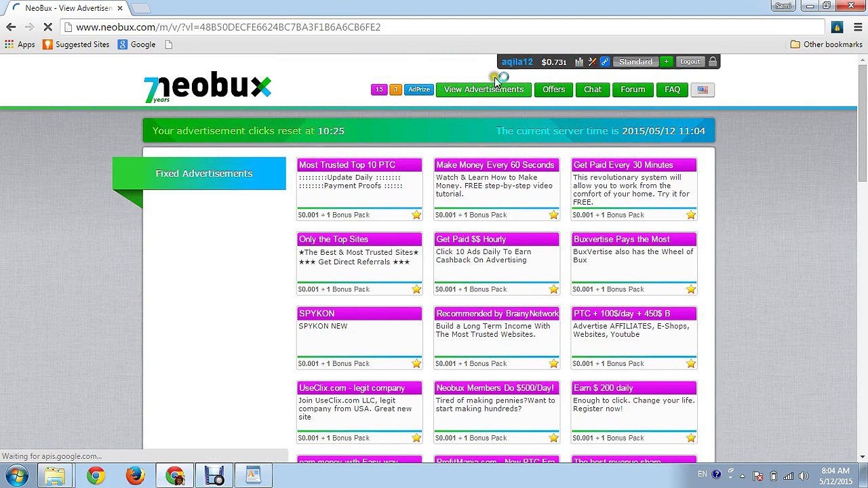
Task: Open the Forum page
Action: point(633,89)
